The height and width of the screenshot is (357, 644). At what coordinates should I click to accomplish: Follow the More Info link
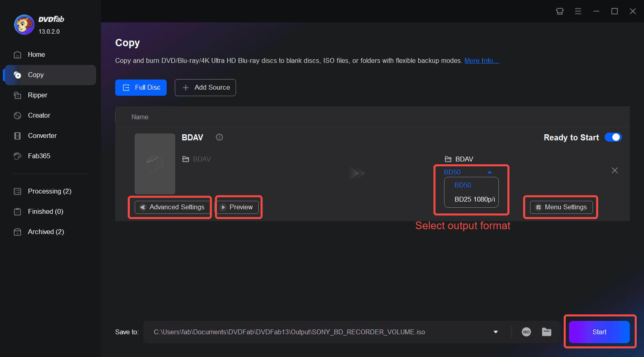[x=482, y=60]
